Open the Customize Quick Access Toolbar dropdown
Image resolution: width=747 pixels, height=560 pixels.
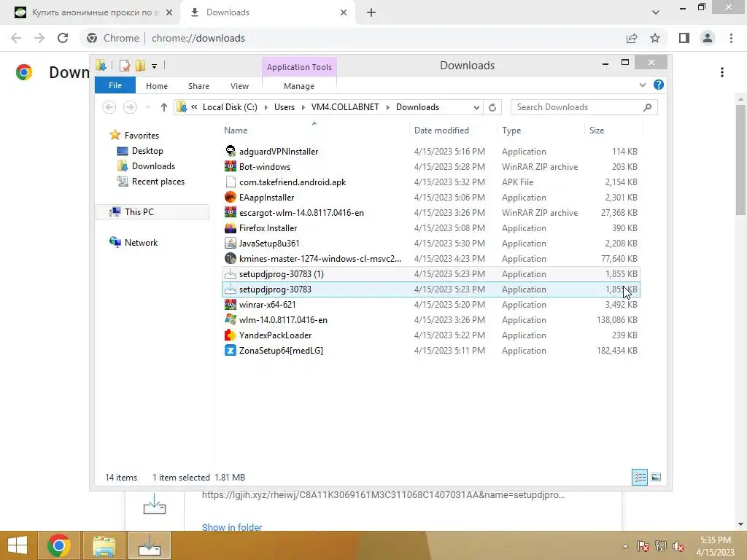click(x=155, y=66)
